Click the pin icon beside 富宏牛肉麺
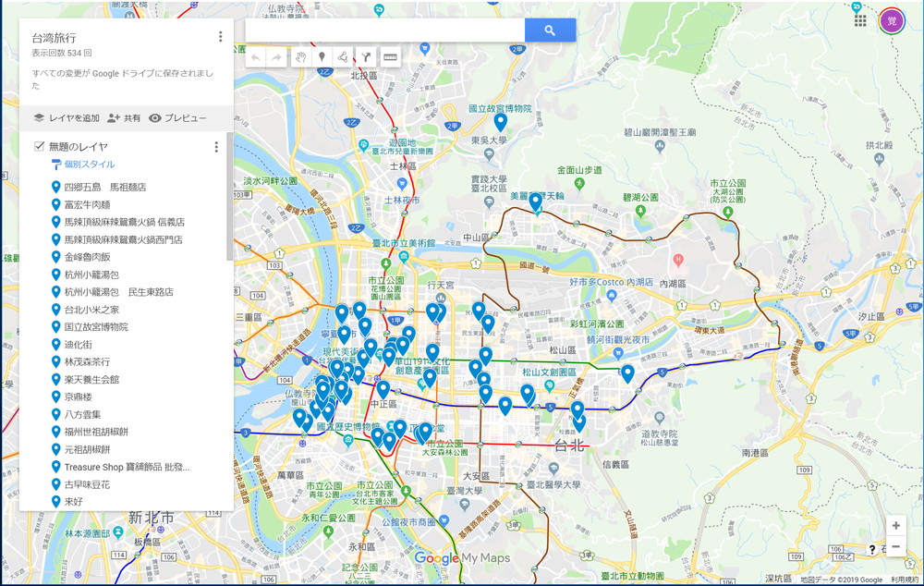The width and height of the screenshot is (924, 586). coord(56,204)
